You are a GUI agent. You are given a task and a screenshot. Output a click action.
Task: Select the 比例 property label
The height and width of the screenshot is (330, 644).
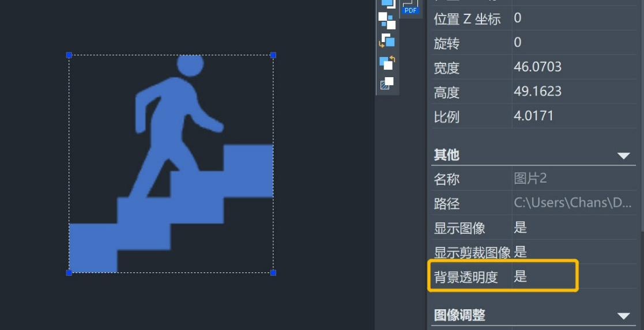click(446, 117)
